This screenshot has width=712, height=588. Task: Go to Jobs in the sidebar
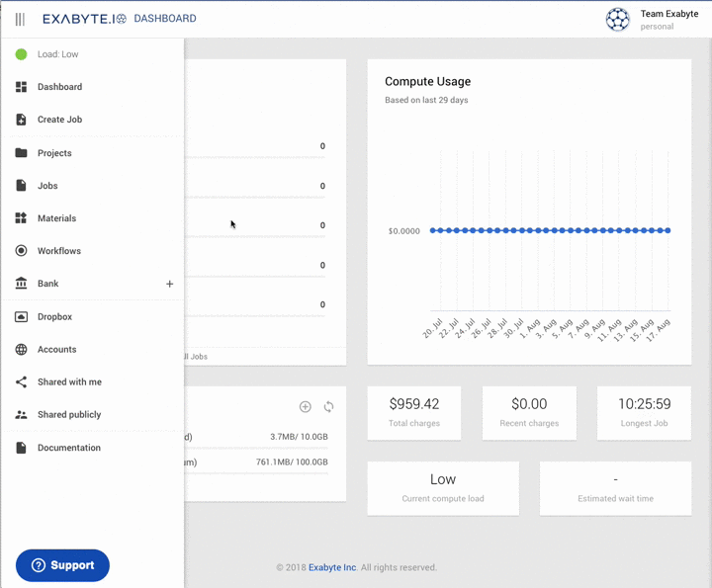[x=47, y=186]
